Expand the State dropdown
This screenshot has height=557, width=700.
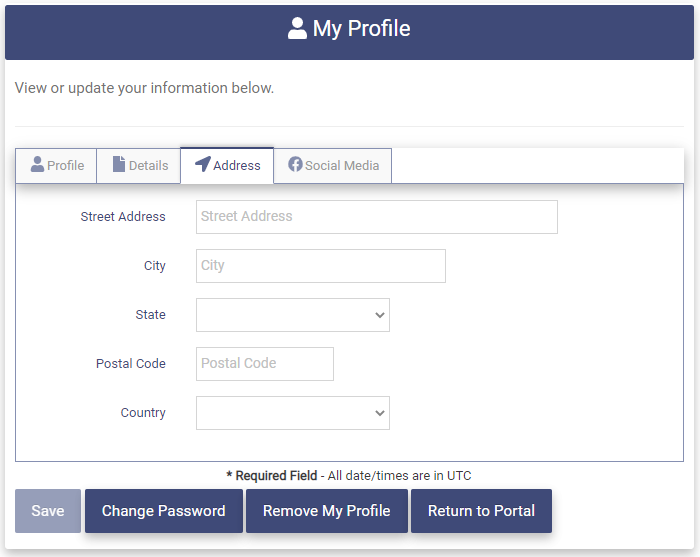coord(292,315)
